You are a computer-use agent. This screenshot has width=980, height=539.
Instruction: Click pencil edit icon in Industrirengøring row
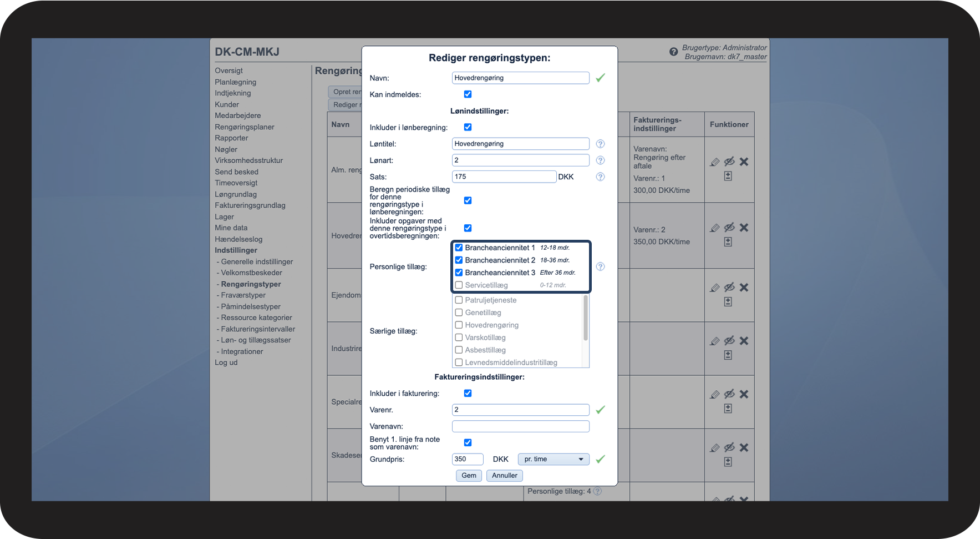click(x=715, y=341)
